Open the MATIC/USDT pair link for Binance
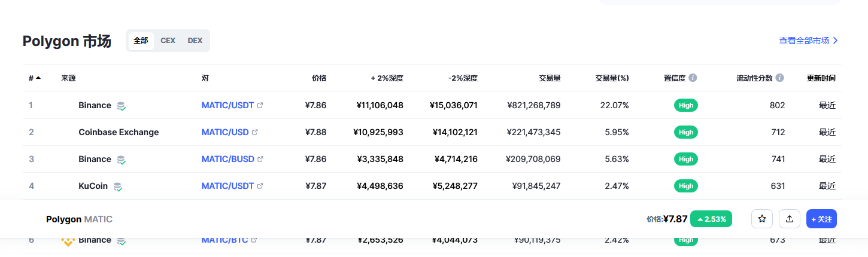 pyautogui.click(x=227, y=105)
